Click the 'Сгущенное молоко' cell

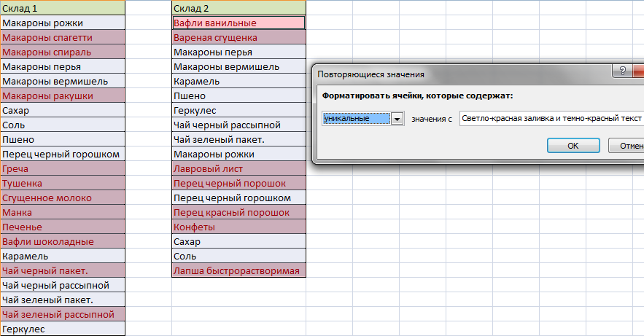pos(62,198)
